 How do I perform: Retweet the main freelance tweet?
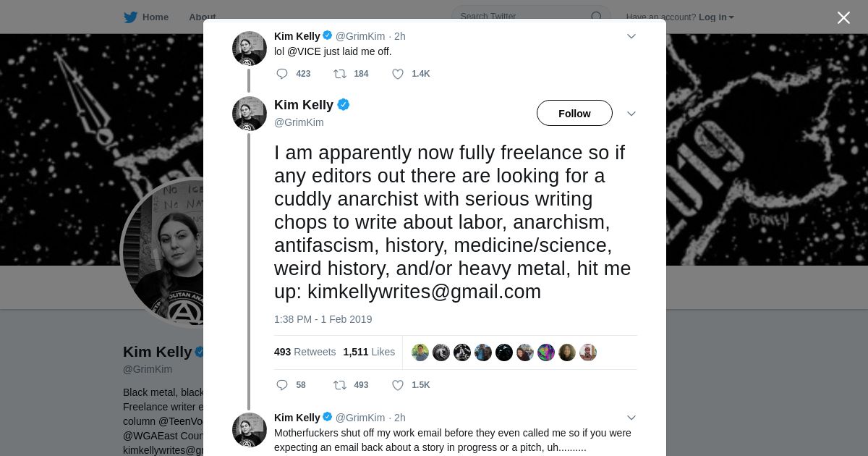click(339, 385)
